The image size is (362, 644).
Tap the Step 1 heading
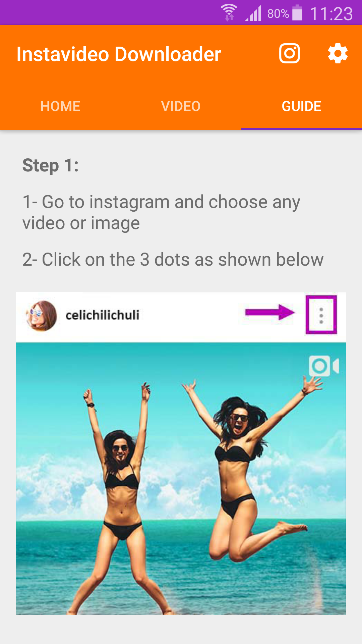pos(51,165)
